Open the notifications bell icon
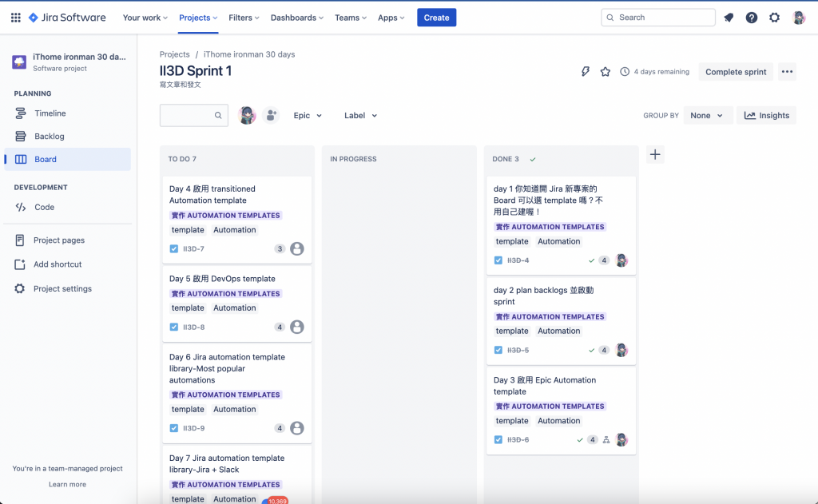This screenshot has height=504, width=818. 729,18
